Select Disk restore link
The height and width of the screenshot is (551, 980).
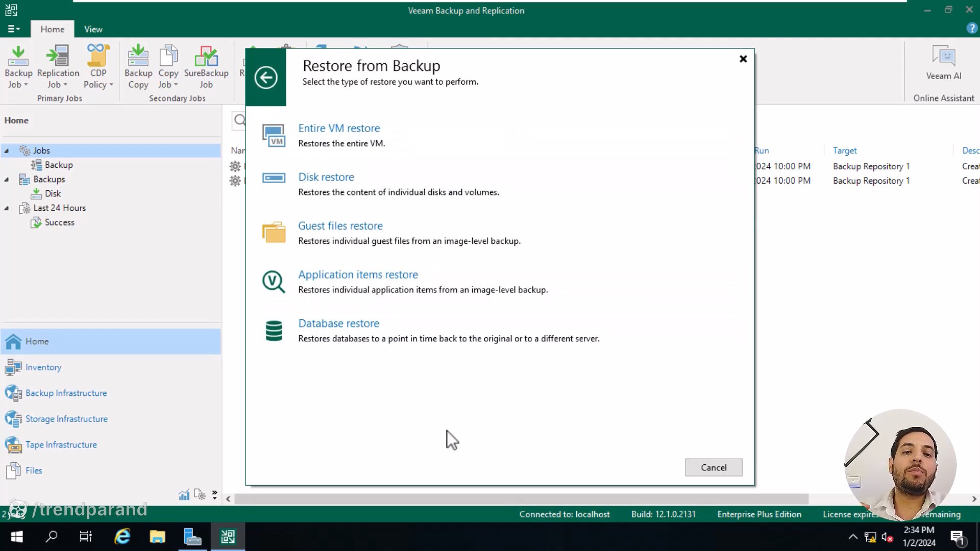(x=326, y=177)
